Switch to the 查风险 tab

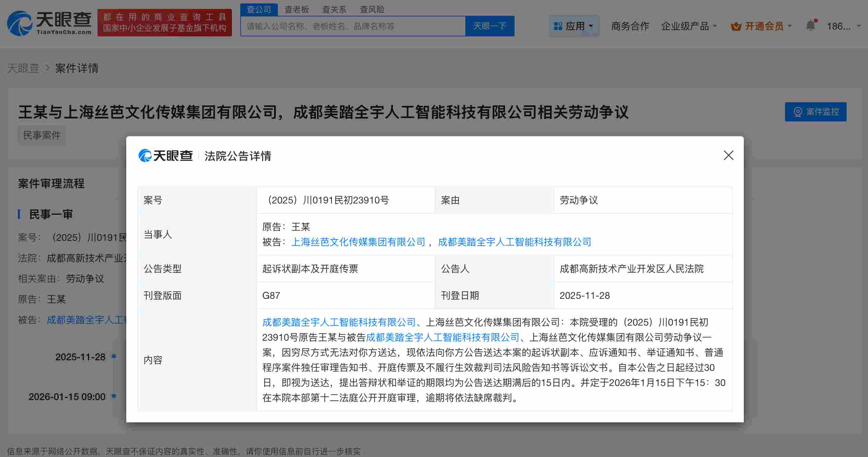(x=372, y=9)
